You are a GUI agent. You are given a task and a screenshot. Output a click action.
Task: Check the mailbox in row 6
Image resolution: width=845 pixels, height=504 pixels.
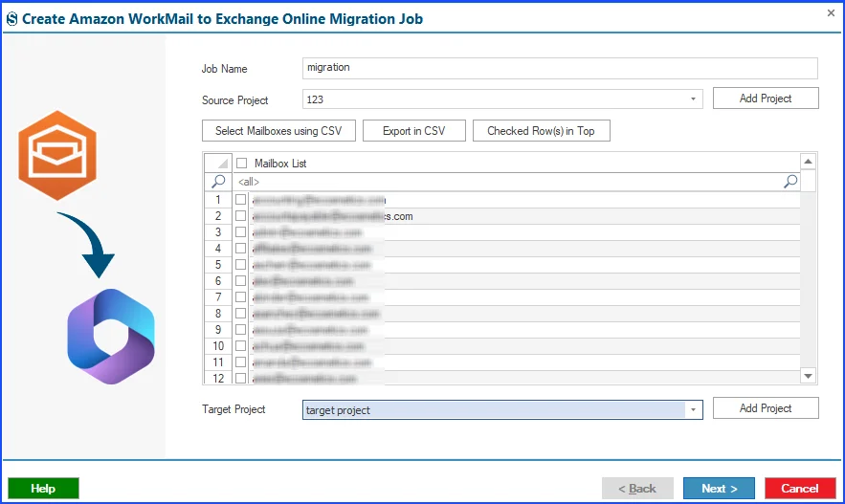(241, 280)
